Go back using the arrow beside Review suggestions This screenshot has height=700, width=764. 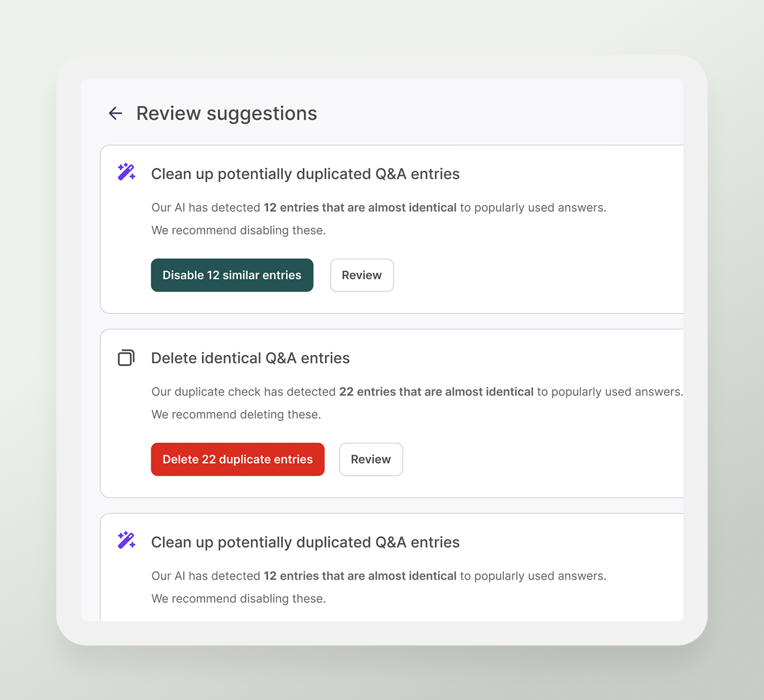[x=116, y=113]
